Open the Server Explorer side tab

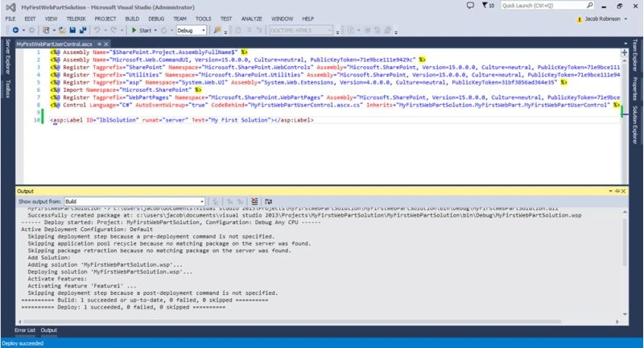tap(7, 56)
